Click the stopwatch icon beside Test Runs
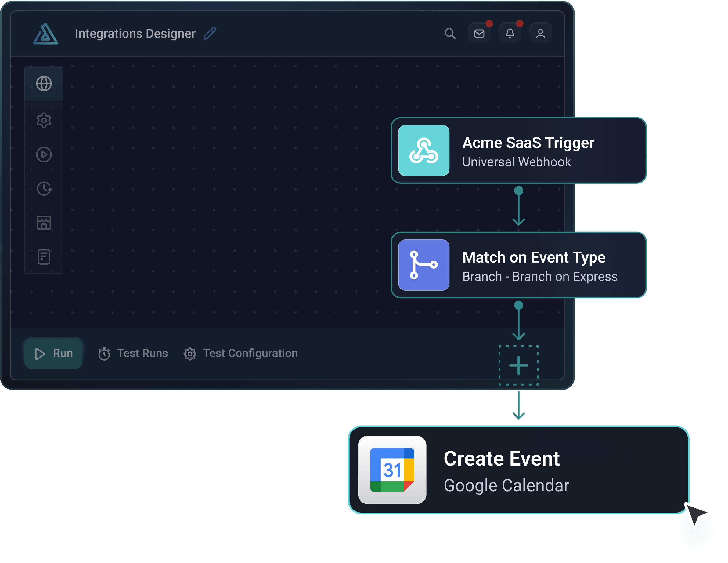 click(x=104, y=354)
